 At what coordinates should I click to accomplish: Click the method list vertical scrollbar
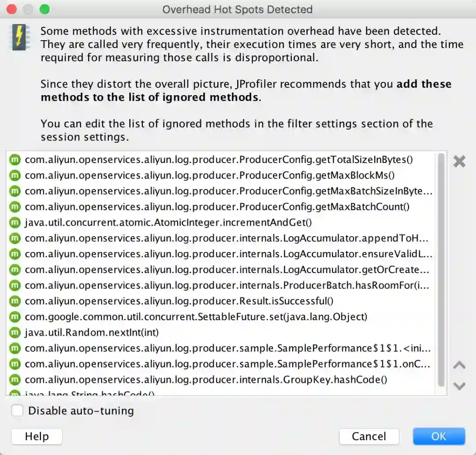tap(441, 269)
